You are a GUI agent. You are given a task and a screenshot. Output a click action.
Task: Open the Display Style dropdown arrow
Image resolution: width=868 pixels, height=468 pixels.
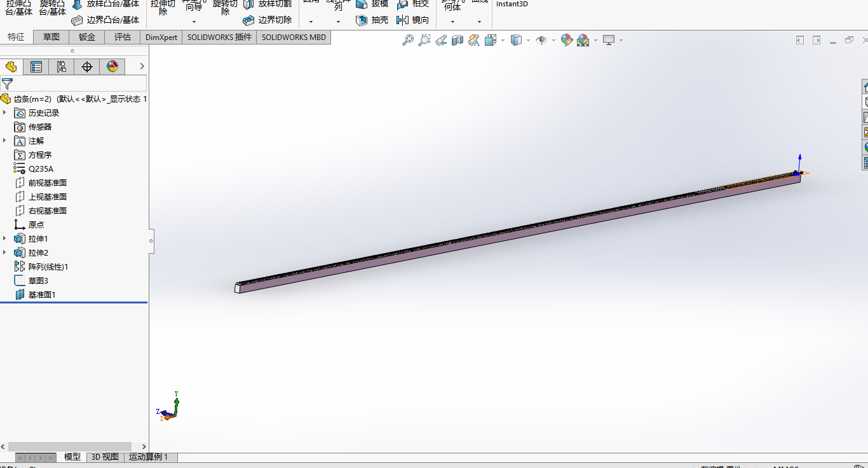coord(528,40)
